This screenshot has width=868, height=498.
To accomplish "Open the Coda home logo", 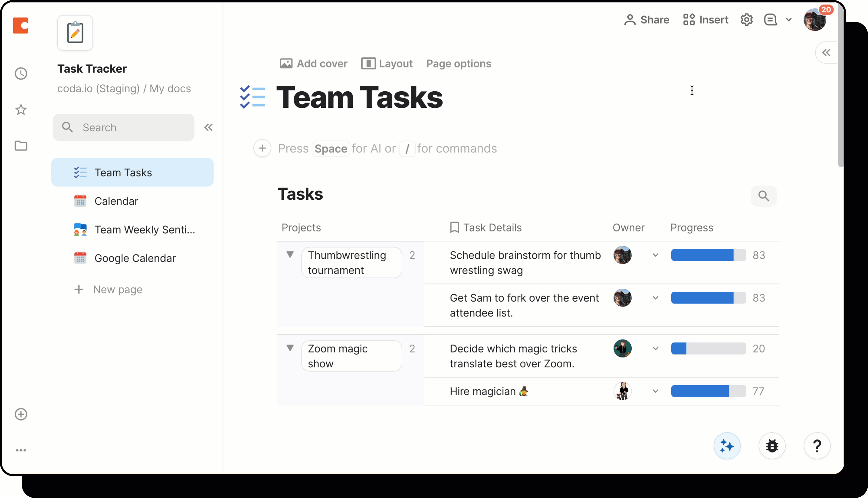I will pyautogui.click(x=21, y=26).
